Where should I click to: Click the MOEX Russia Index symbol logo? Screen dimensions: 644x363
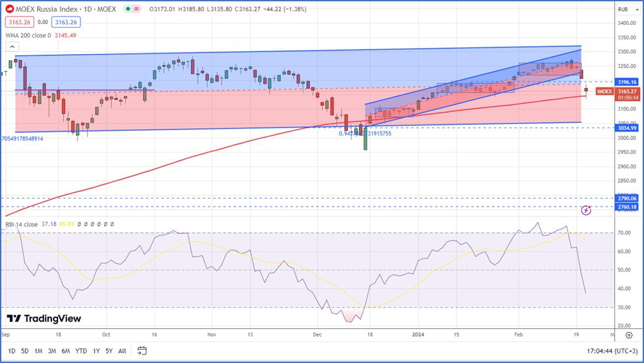(9, 9)
